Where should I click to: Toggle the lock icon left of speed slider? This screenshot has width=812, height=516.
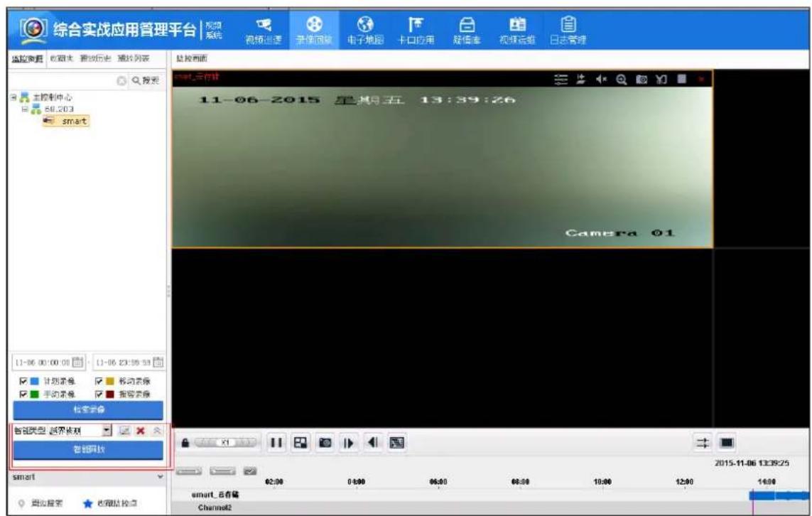point(185,443)
